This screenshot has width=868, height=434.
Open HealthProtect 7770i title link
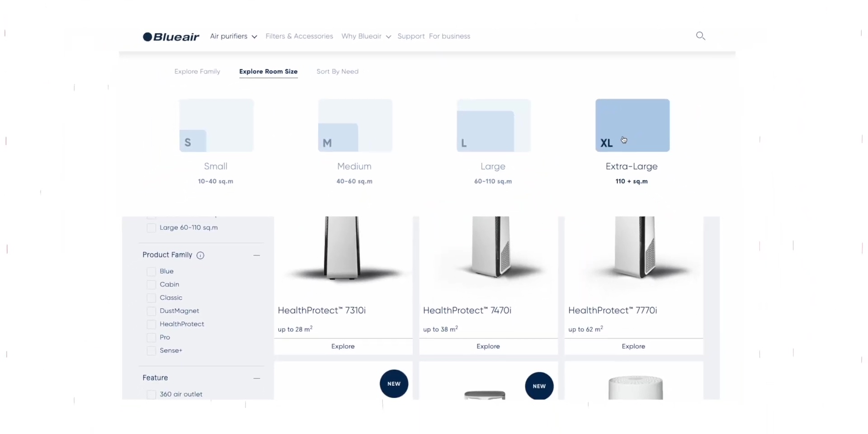coord(613,310)
